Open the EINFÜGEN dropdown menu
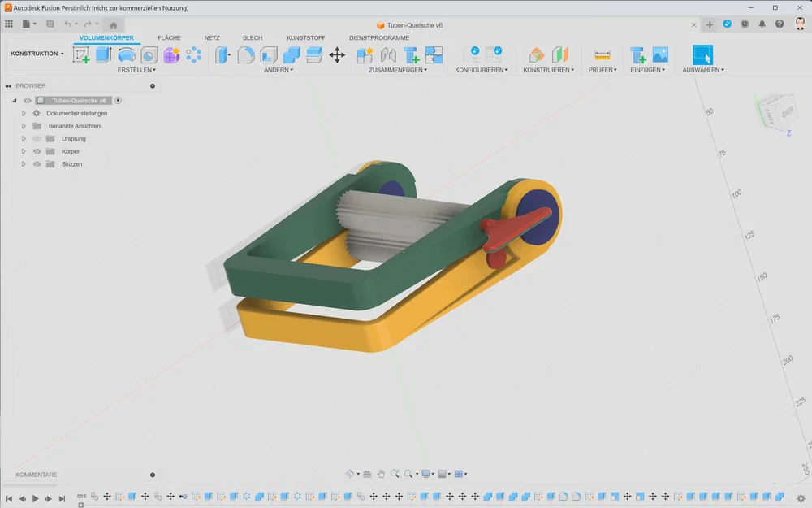This screenshot has height=508, width=812. (x=647, y=70)
